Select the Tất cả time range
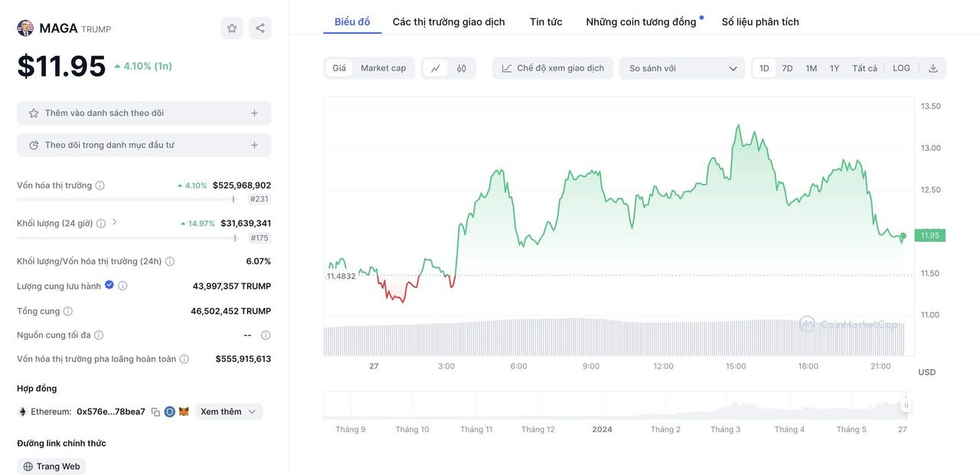This screenshot has width=980, height=475. (865, 68)
